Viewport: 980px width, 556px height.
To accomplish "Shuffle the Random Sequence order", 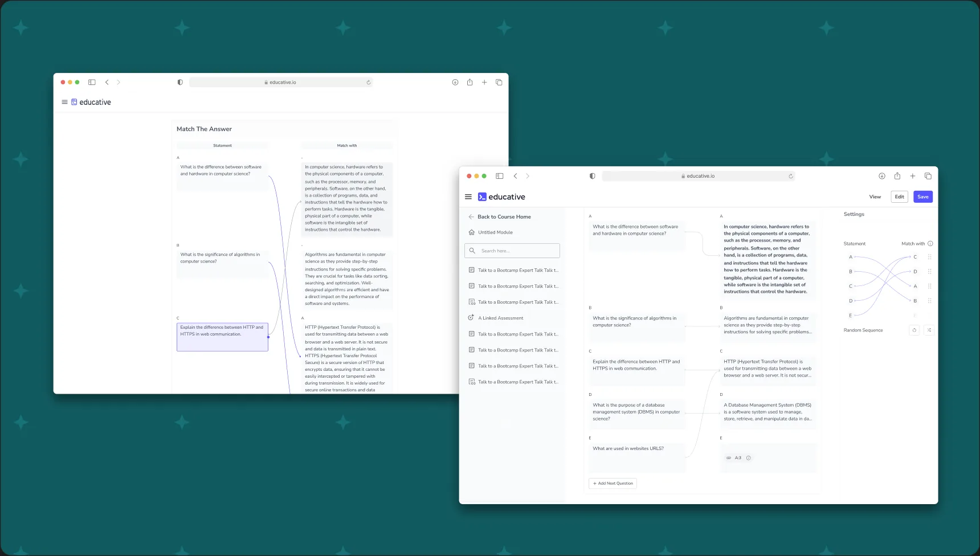I will point(929,330).
